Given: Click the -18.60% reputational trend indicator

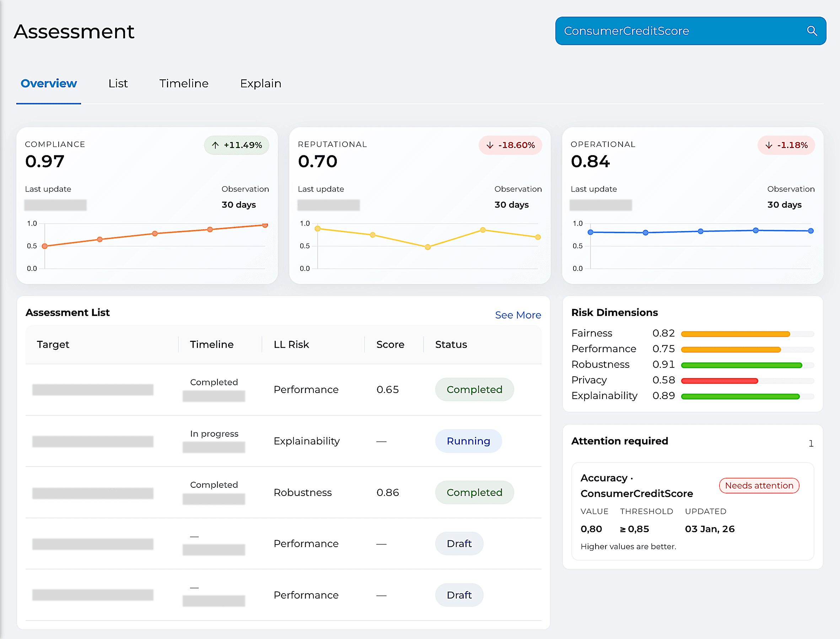Looking at the screenshot, I should [510, 145].
